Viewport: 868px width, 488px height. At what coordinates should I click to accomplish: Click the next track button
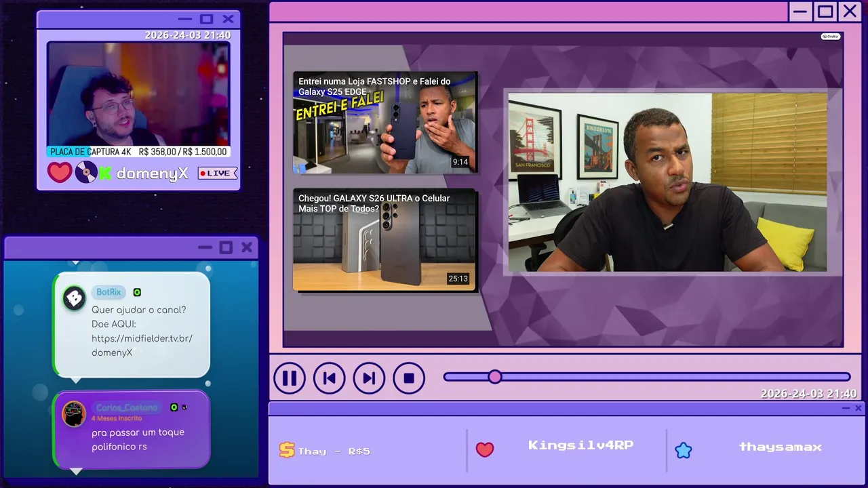tap(369, 378)
